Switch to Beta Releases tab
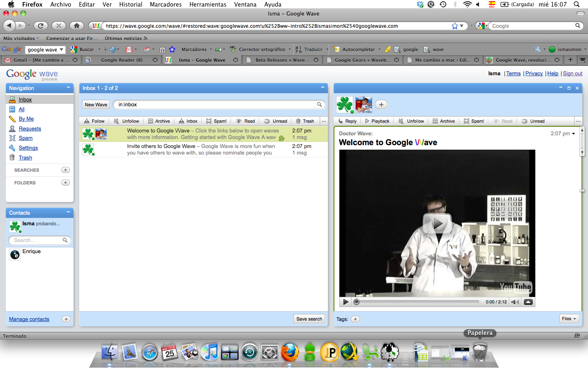588x368 pixels. coord(282,60)
